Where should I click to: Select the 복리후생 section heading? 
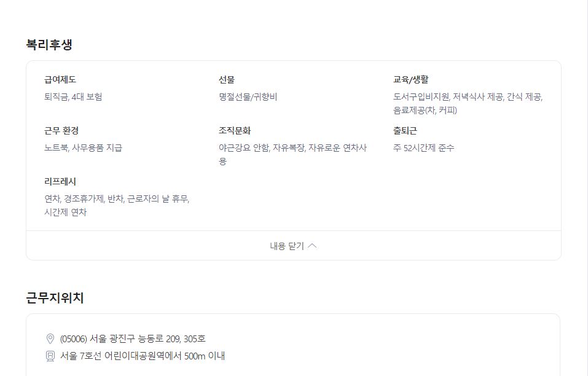[49, 45]
